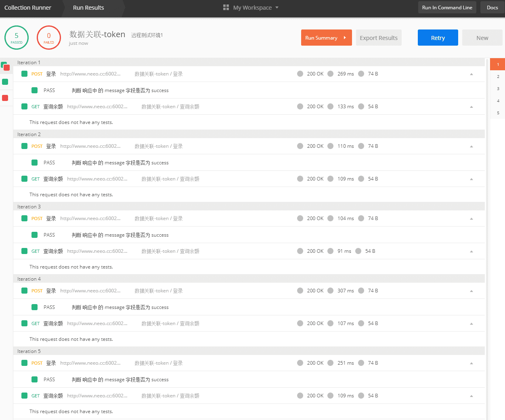The width and height of the screenshot is (505, 420).
Task: Click the vertical scrollbar of results list
Action: [x=487, y=239]
